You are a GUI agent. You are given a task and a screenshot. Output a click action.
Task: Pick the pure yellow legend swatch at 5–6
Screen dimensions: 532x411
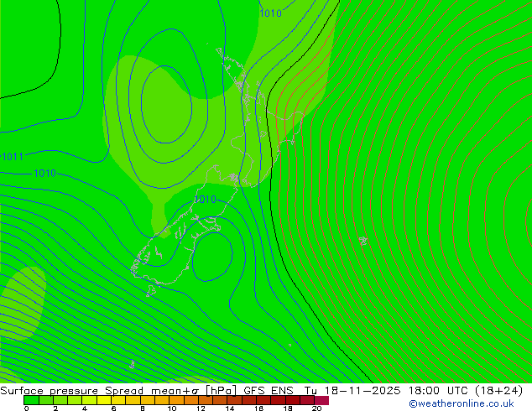coord(104,400)
